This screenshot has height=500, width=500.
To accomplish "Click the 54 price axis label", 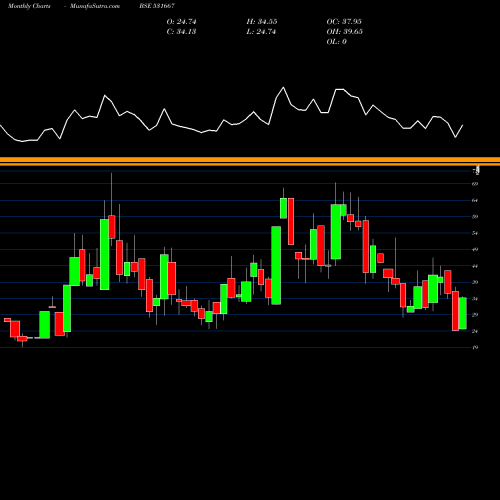I will click(475, 233).
